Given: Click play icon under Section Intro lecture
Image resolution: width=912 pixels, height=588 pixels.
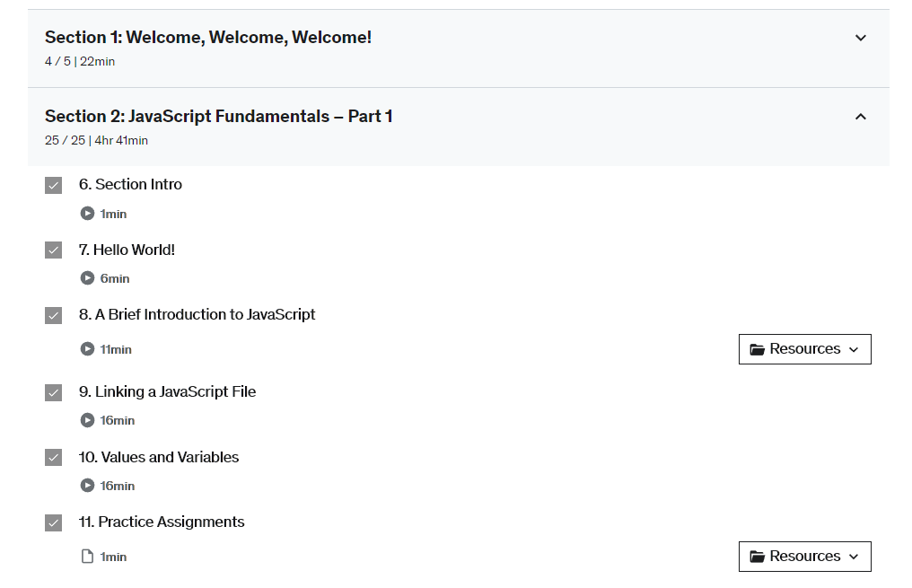Looking at the screenshot, I should coord(87,214).
